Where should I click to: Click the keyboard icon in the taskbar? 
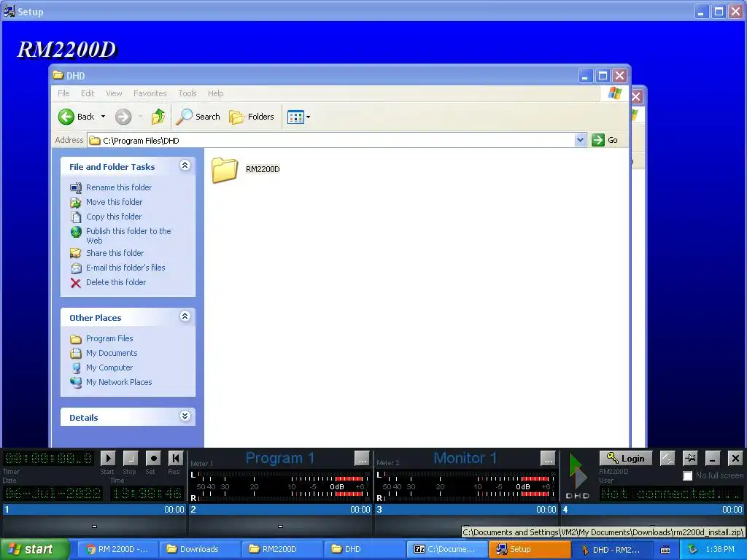(x=665, y=550)
